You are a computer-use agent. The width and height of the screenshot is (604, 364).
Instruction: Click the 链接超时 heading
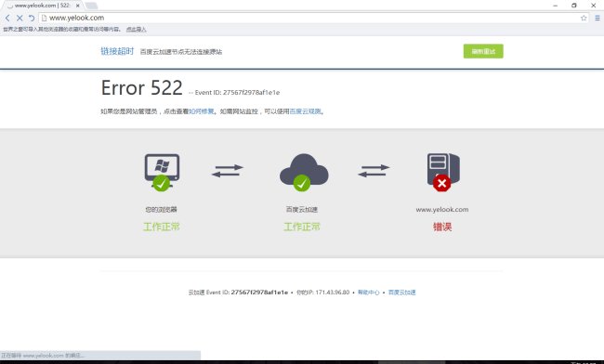click(x=117, y=51)
